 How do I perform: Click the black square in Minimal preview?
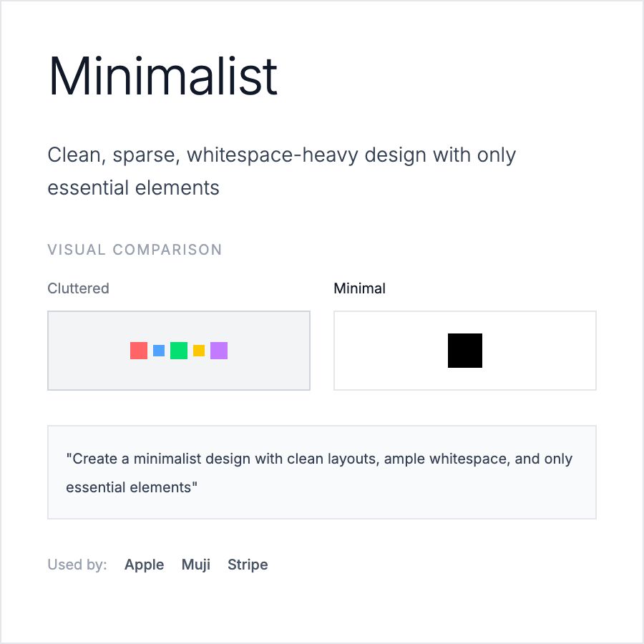tap(465, 351)
